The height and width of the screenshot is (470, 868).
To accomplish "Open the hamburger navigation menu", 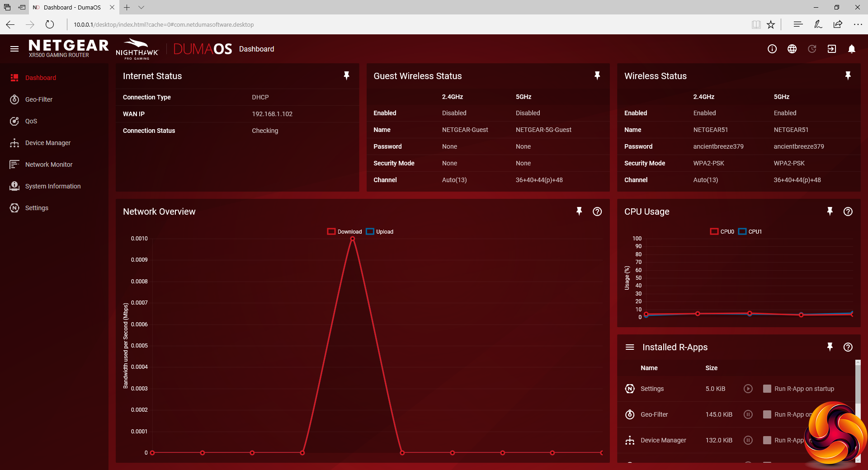I will [x=14, y=49].
